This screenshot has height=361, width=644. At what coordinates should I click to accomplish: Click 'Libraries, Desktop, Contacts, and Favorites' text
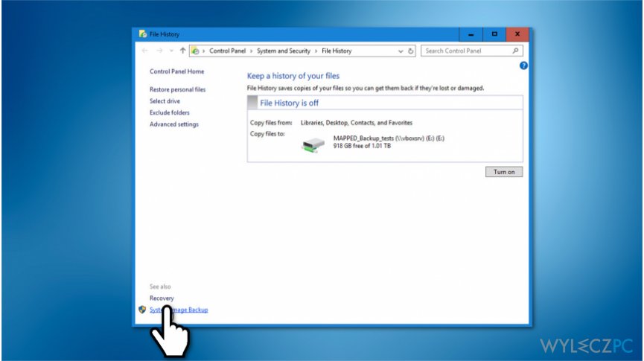[357, 123]
